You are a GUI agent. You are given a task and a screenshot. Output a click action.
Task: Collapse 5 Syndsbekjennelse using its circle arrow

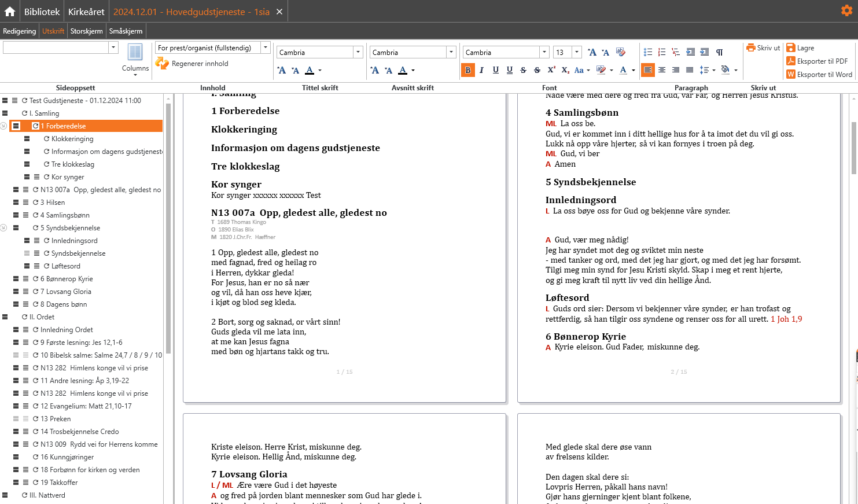pos(3,228)
